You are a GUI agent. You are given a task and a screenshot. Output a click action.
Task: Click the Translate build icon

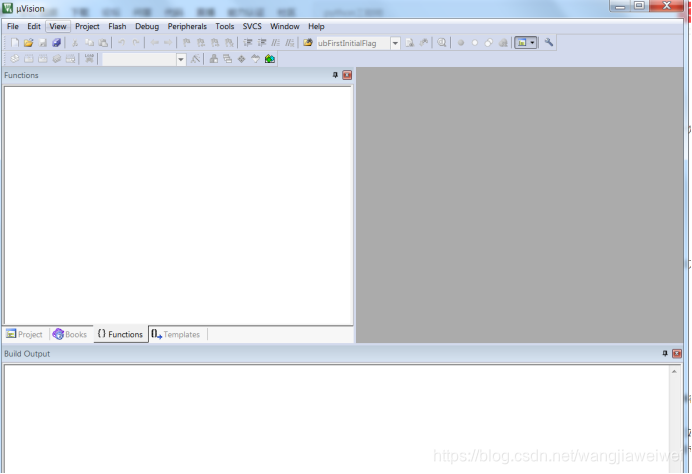coord(15,59)
